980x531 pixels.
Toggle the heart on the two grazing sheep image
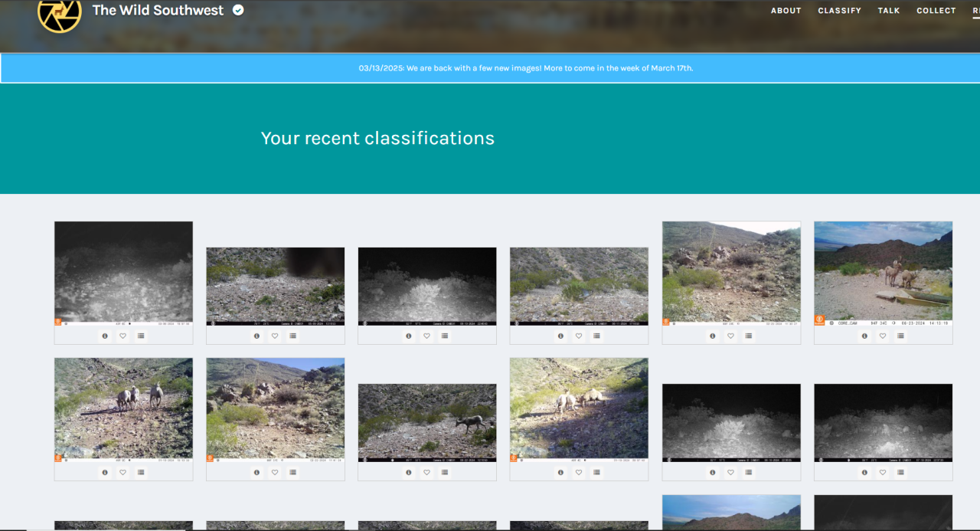(x=577, y=473)
